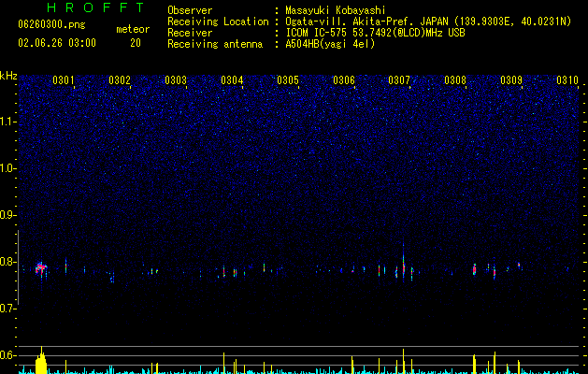The image size is (588, 374).
Task: Click the 0.7 frequency axis label
Action: (8, 309)
